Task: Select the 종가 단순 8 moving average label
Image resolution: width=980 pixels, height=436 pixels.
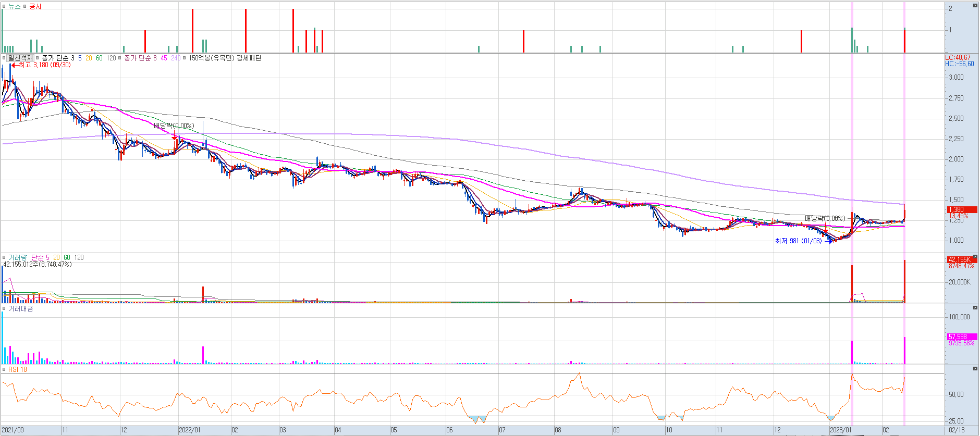Action: pyautogui.click(x=140, y=58)
